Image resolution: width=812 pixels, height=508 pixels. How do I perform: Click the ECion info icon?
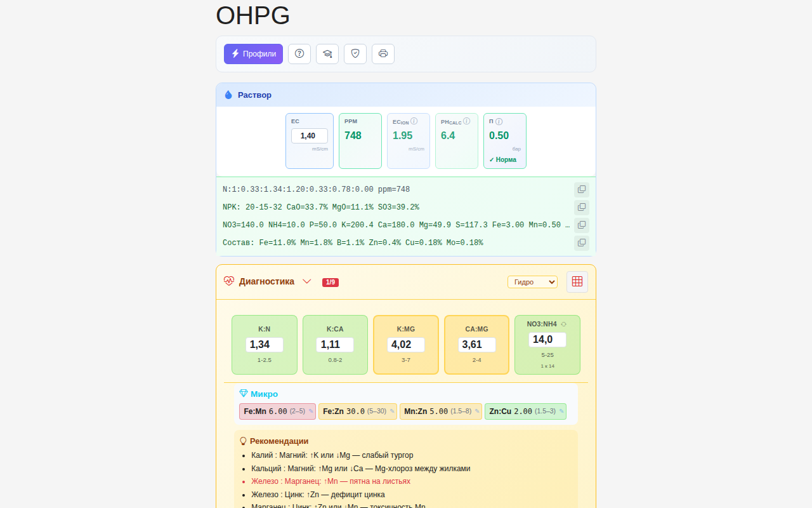(x=414, y=121)
